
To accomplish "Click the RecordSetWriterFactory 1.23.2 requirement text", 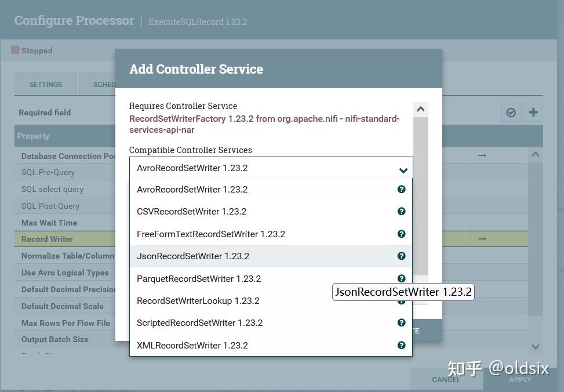I will pyautogui.click(x=264, y=124).
